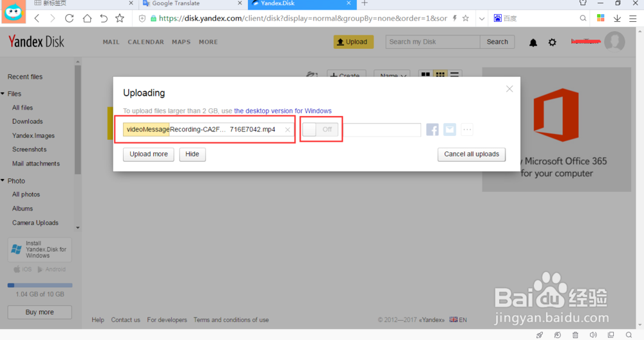This screenshot has width=644, height=340.
Task: Change the EN language selector in the footer
Action: click(x=459, y=319)
